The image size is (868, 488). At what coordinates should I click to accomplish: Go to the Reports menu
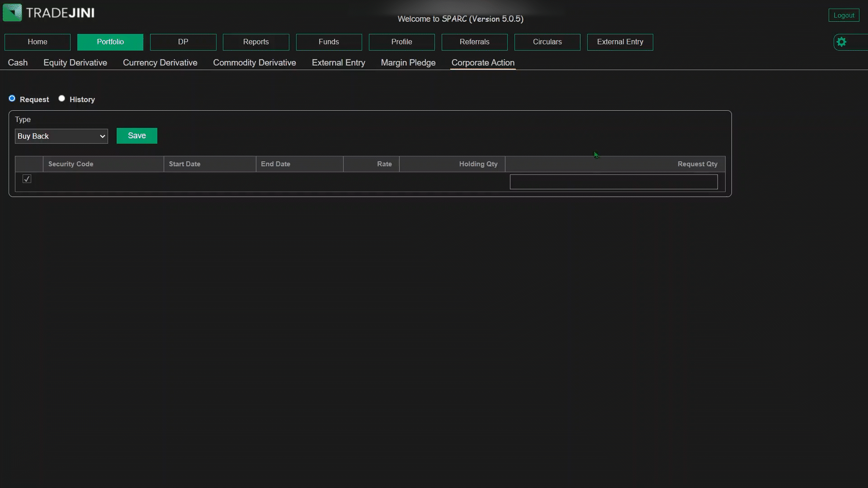[x=256, y=42]
